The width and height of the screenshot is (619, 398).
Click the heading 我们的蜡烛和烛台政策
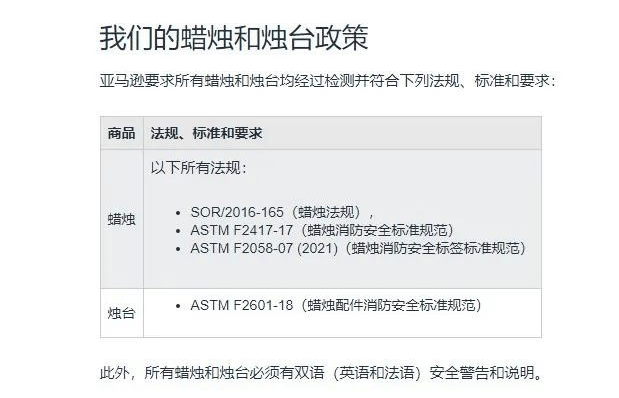234,38
